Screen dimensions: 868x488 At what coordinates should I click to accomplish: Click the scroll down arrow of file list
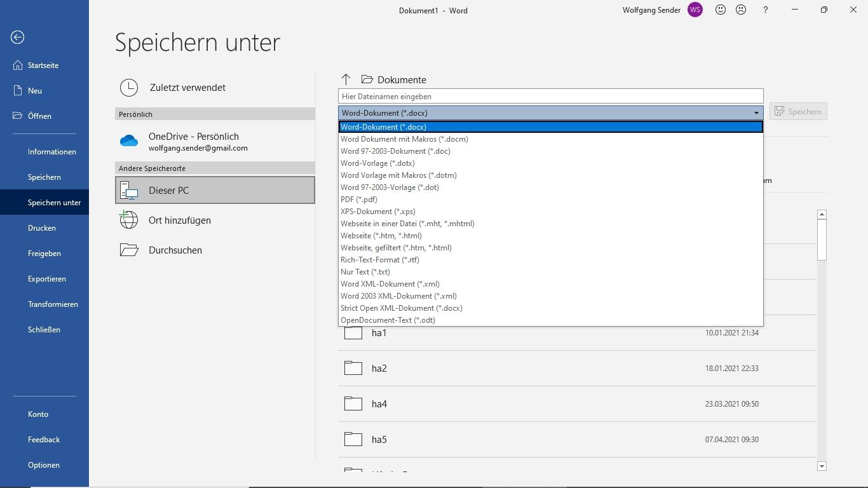click(822, 466)
